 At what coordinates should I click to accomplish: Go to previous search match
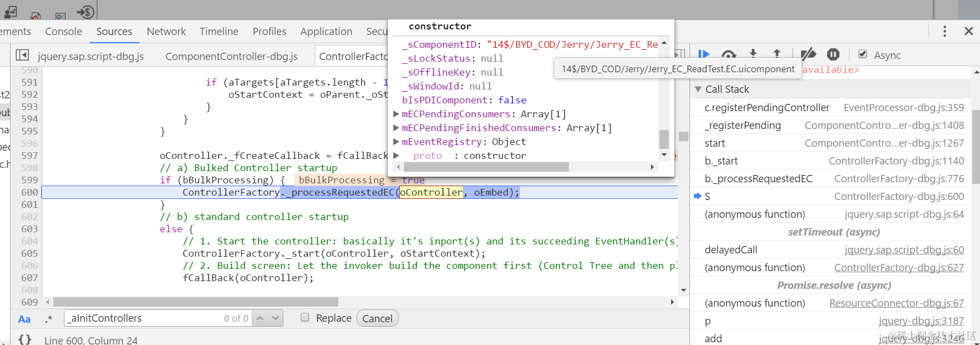click(260, 318)
